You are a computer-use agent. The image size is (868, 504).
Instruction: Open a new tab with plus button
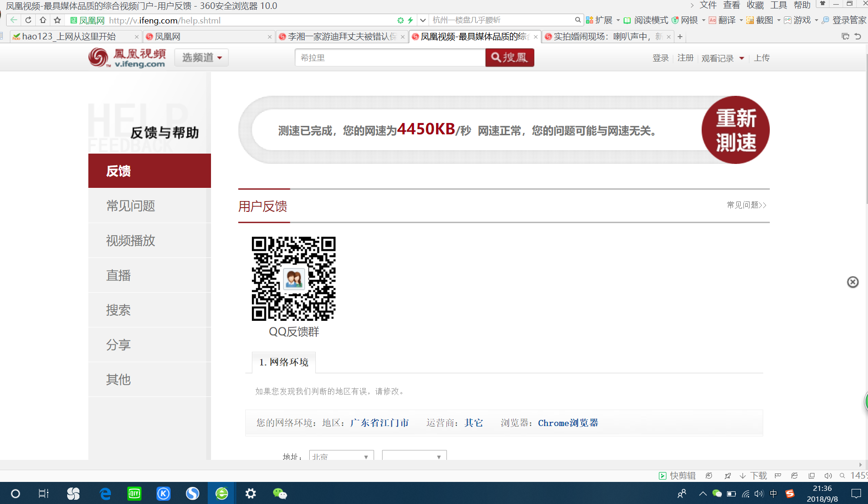coord(680,37)
